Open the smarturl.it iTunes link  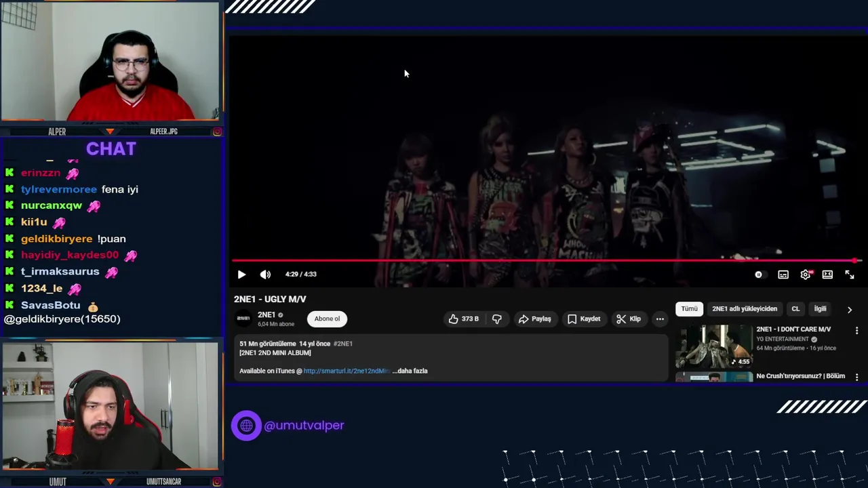[x=347, y=371]
